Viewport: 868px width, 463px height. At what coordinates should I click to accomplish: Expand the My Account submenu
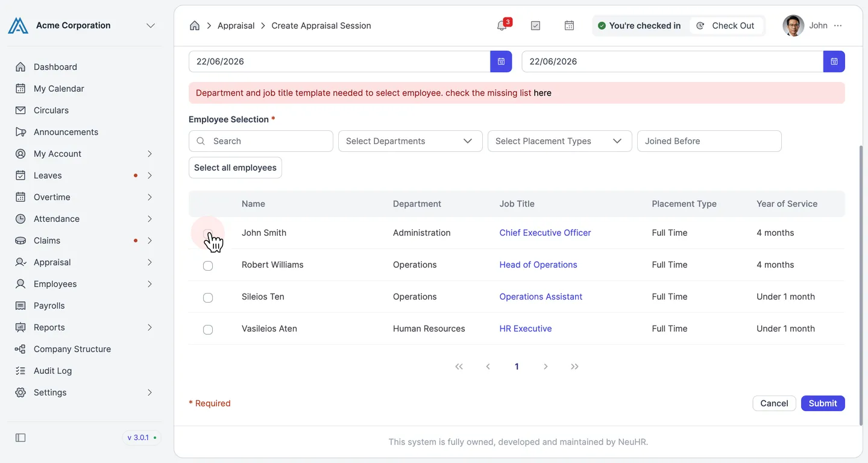pos(149,154)
